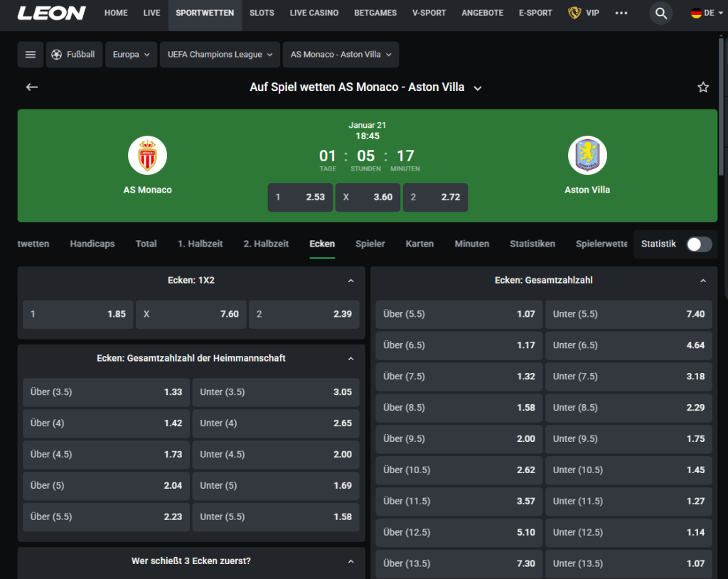
Task: Select Gesamtzahl Über (5.5) at 1.07
Action: click(x=459, y=314)
